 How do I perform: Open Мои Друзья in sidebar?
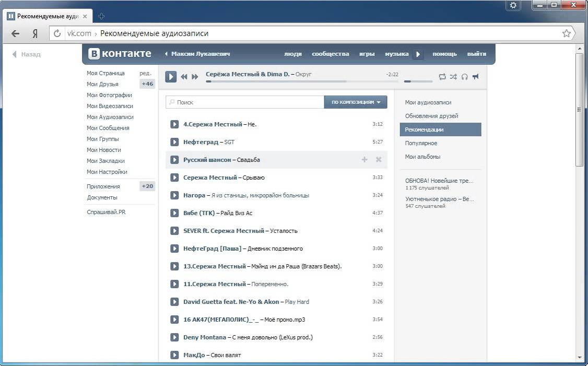[x=102, y=84]
